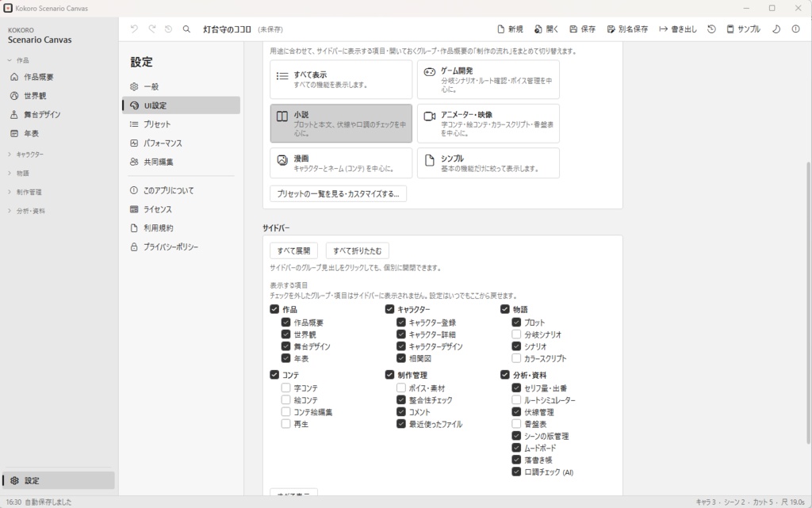Click the info icon at toolbar's right end

[795, 29]
